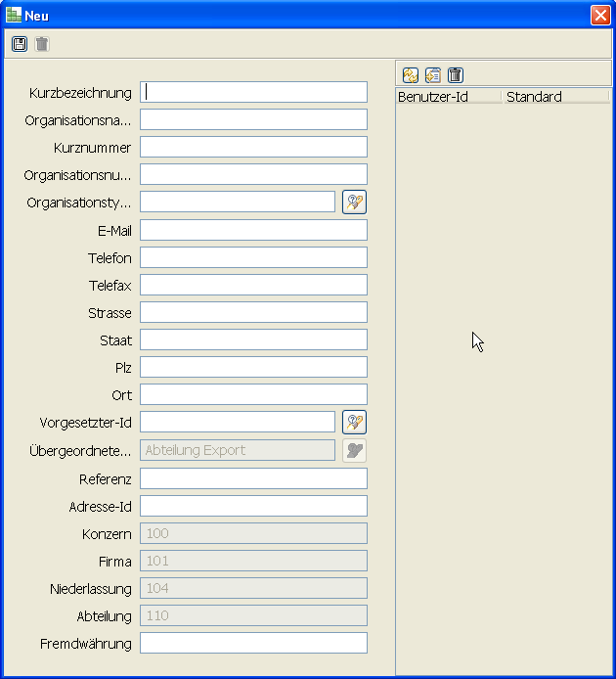Focus the Fremdwährung text field
616x679 pixels.
(253, 643)
